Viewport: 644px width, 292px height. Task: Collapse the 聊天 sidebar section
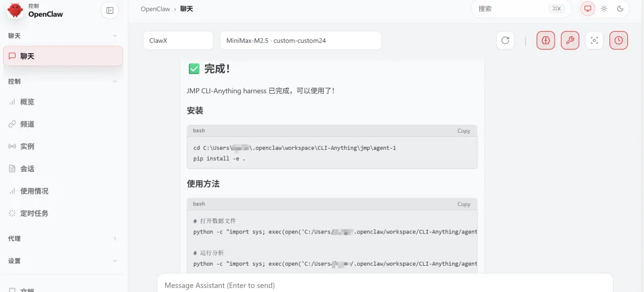[x=114, y=36]
